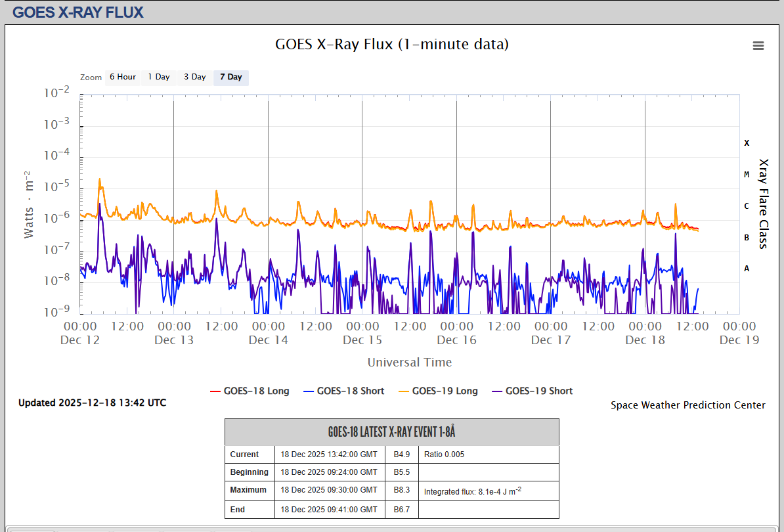Choose the 7 Day zoom option
This screenshot has height=532, width=784.
point(230,77)
